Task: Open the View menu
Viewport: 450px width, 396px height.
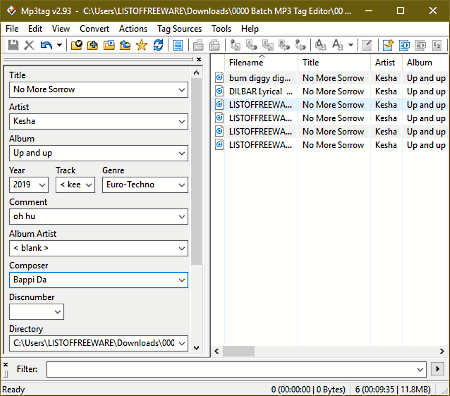Action: (x=61, y=29)
